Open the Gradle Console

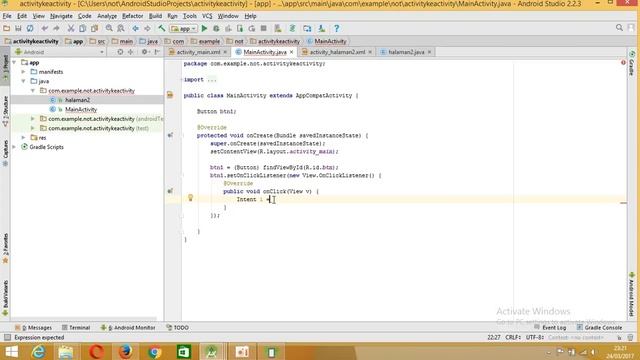coord(600,327)
